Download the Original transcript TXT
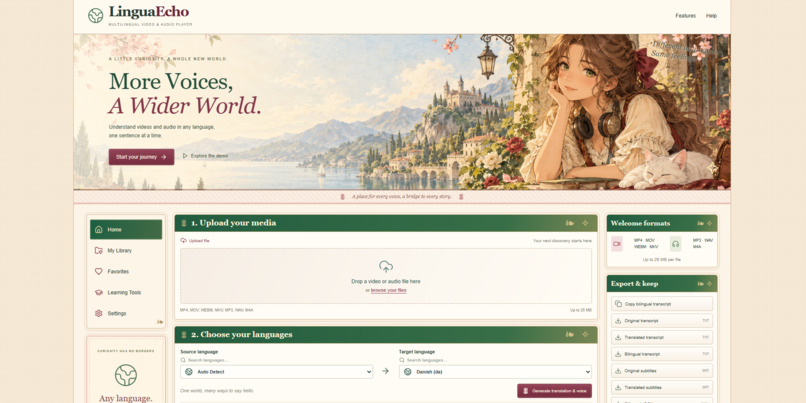The image size is (806, 403). pos(662,321)
